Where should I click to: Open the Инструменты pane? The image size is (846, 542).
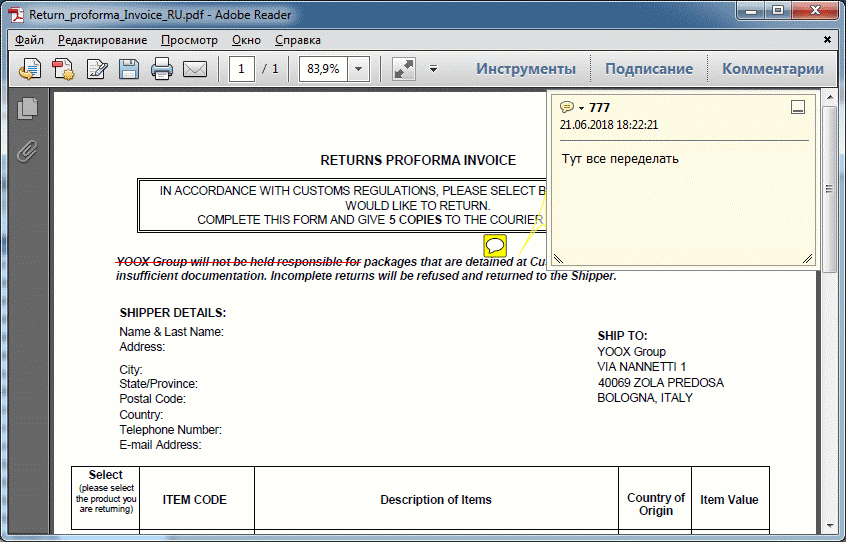pos(525,69)
